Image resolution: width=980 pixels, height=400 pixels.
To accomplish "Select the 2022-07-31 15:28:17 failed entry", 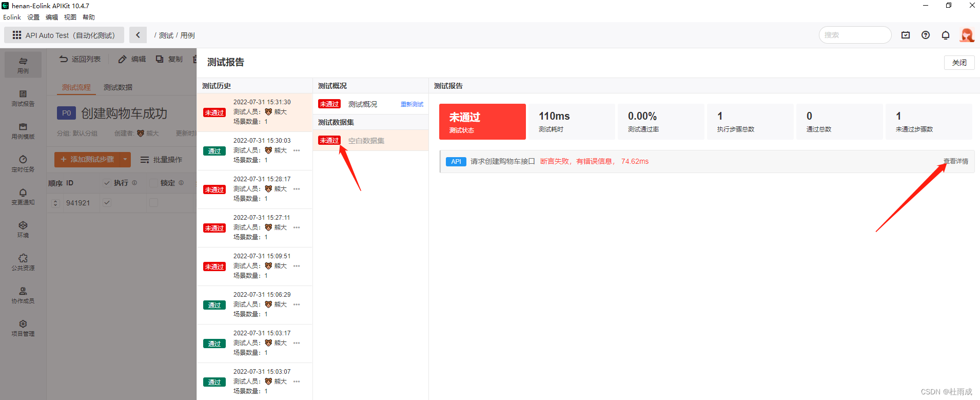I will pos(254,189).
